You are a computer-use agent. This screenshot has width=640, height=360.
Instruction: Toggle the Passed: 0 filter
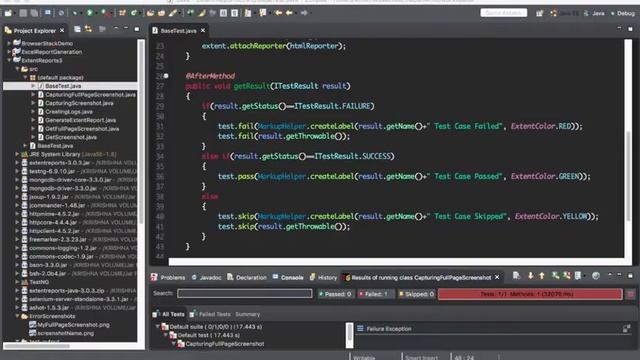335,294
